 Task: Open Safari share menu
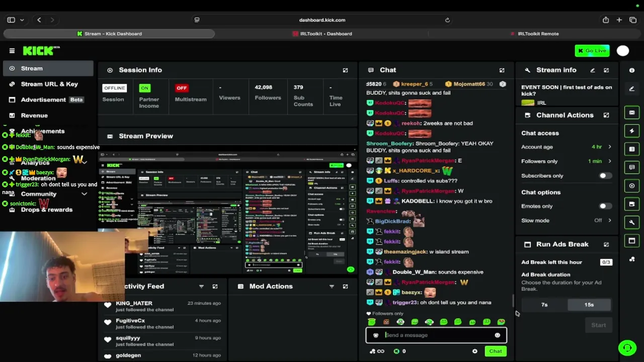[606, 20]
